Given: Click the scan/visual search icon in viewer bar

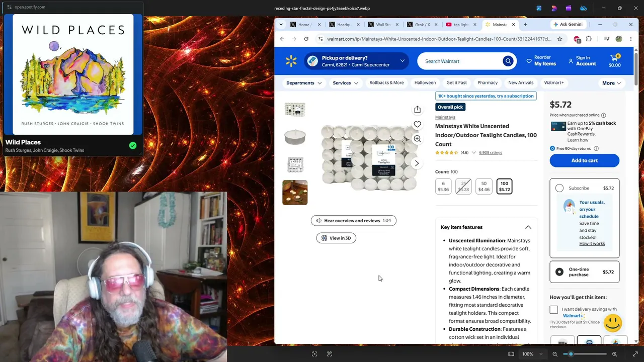Looking at the screenshot, I should click(x=314, y=354).
